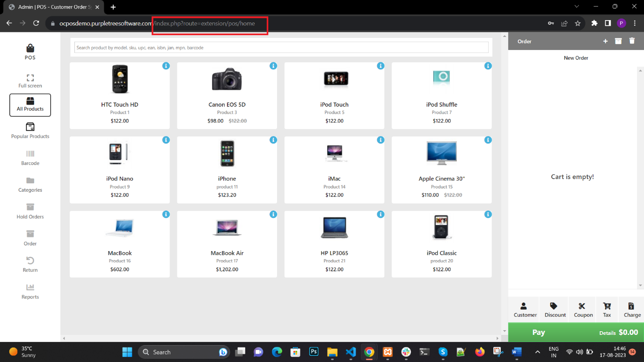Screen dimensions: 644x362
Task: Open the Return section
Action: [x=30, y=265]
